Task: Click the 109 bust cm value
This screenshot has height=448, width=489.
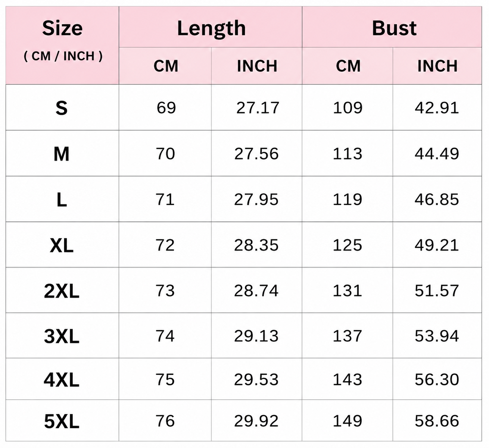Action: click(x=348, y=108)
